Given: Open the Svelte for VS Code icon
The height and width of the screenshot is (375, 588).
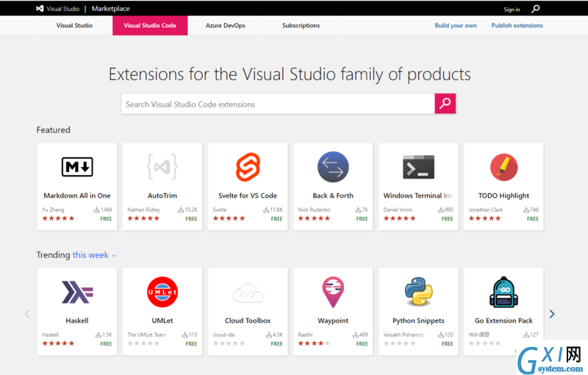Looking at the screenshot, I should pyautogui.click(x=248, y=167).
